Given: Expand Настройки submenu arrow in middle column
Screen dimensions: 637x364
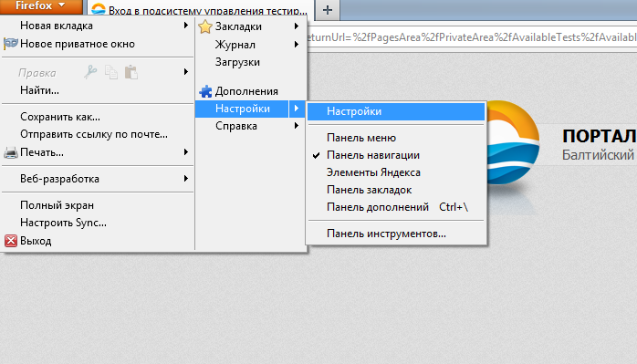Looking at the screenshot, I should tap(297, 109).
